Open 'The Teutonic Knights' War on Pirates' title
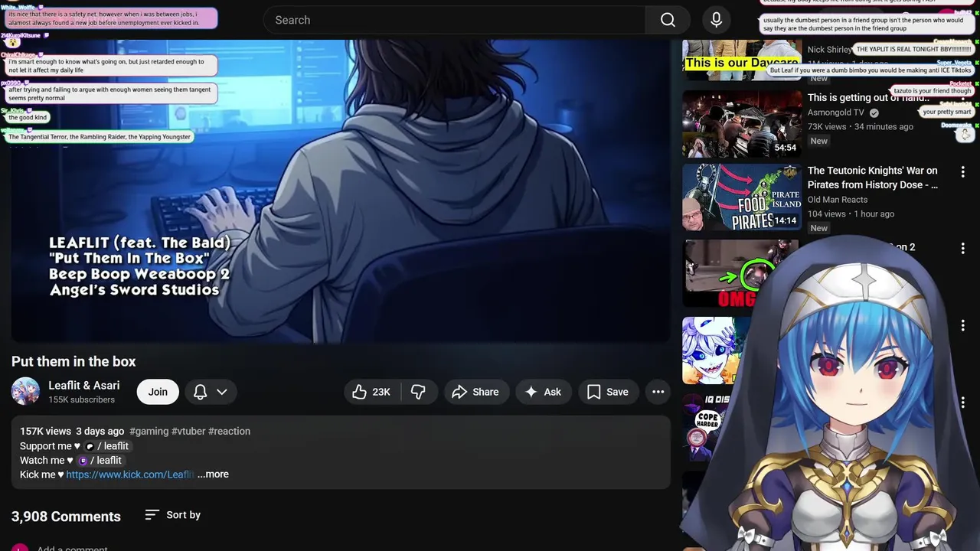 coord(873,178)
